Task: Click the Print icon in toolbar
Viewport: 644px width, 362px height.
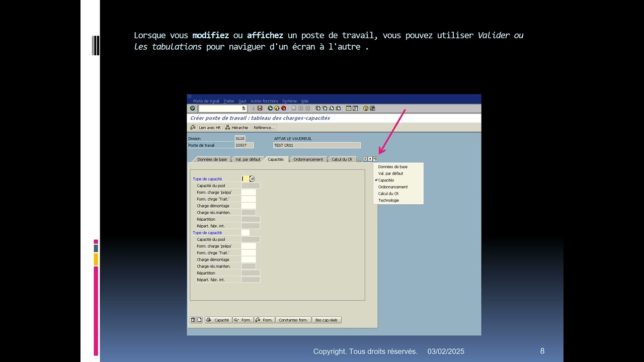Action: tap(294, 108)
